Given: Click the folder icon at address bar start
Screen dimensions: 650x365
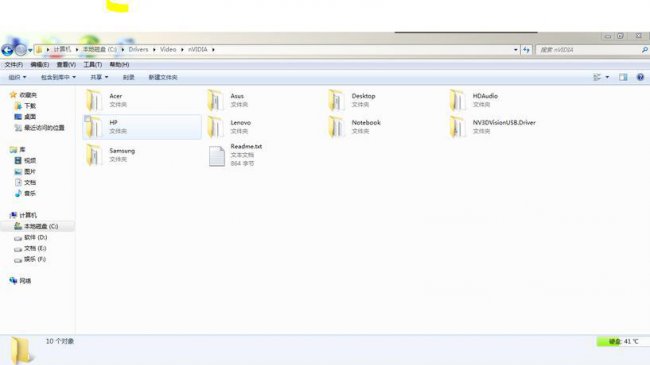Looking at the screenshot, I should (x=39, y=50).
